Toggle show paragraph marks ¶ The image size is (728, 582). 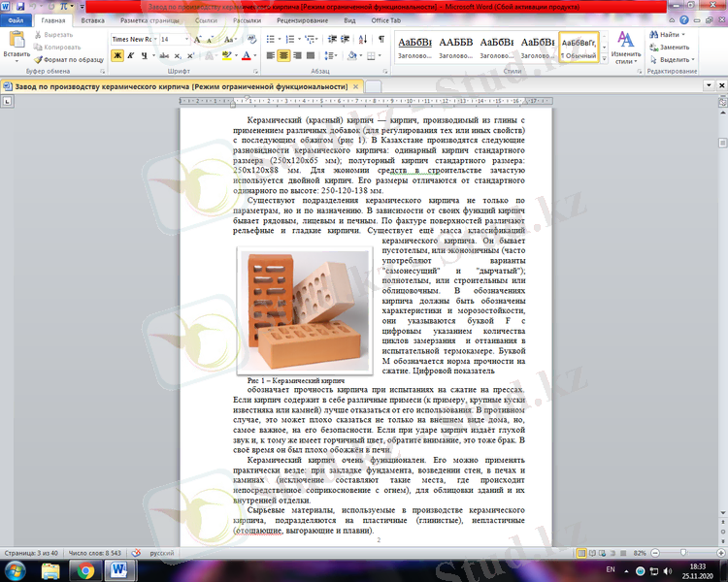tap(381, 40)
